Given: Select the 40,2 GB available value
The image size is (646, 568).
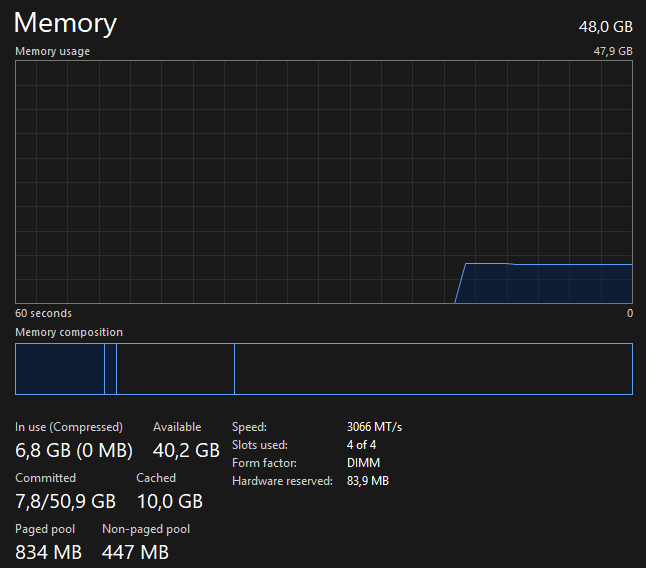Looking at the screenshot, I should [x=186, y=450].
